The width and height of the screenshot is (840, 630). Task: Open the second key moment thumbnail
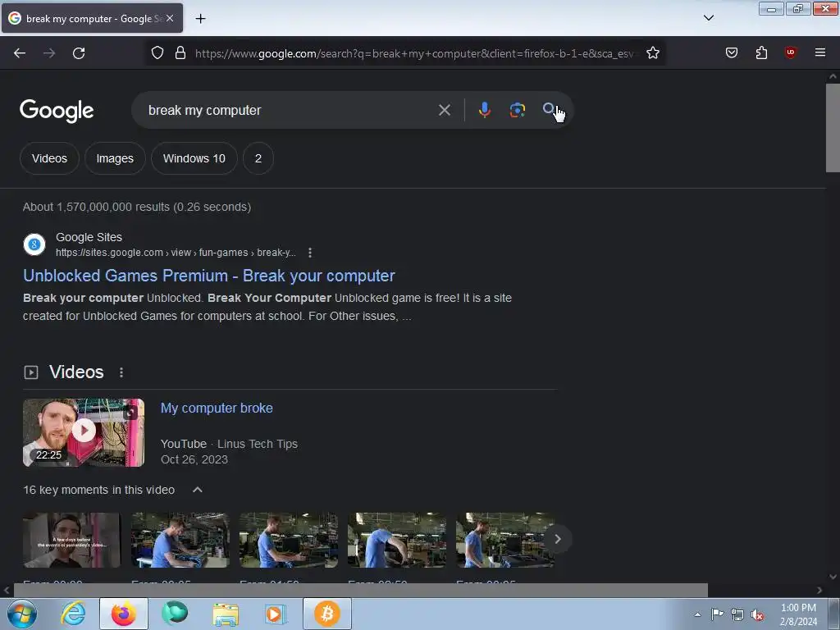[180, 540]
